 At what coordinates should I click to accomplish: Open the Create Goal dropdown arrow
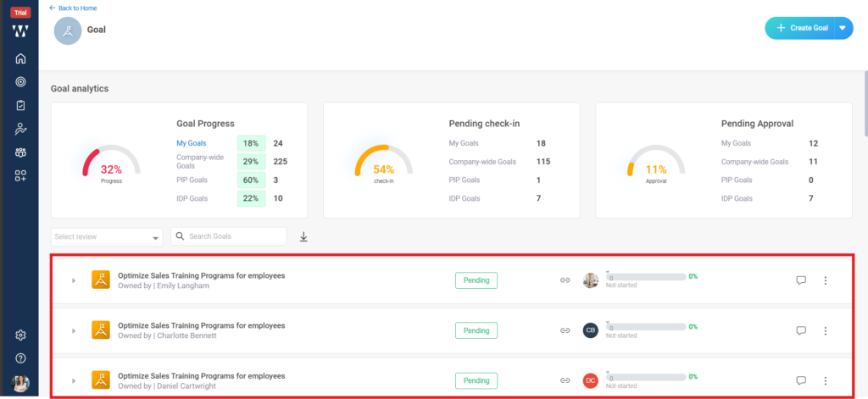(843, 28)
